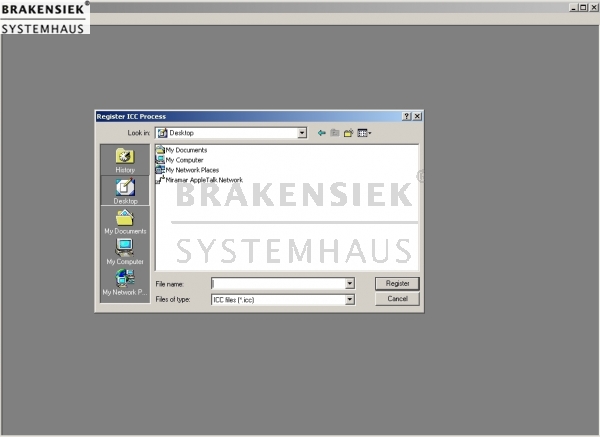Expand the File name dropdown arrow
This screenshot has height=437, width=600.
(x=350, y=284)
